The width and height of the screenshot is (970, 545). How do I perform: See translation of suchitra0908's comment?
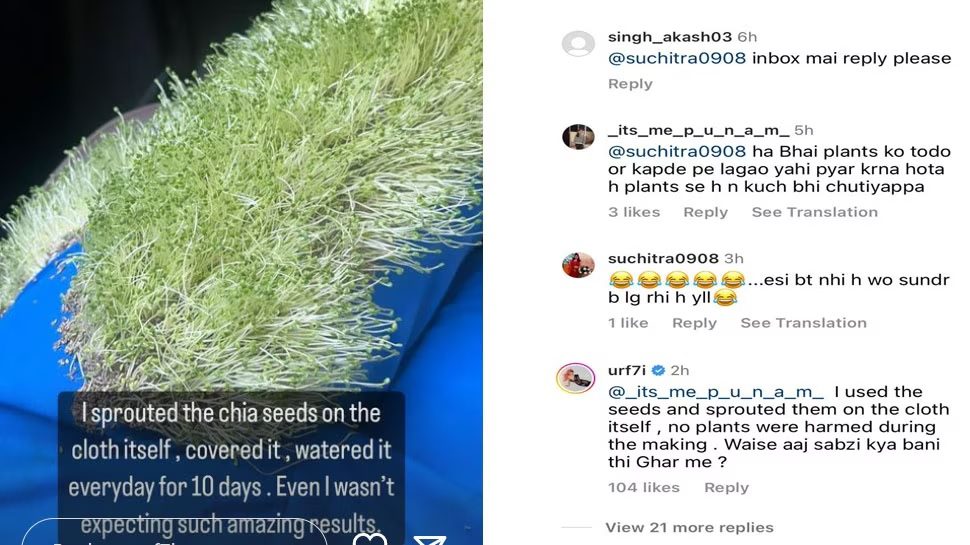pos(803,323)
